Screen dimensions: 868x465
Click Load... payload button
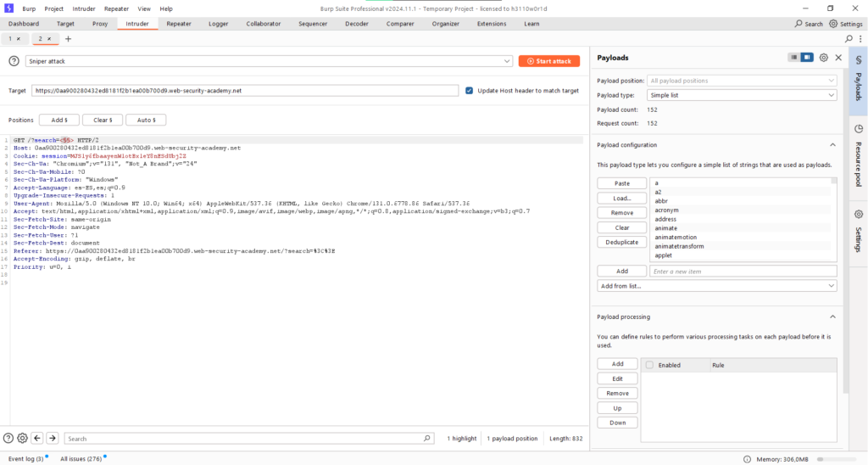tap(621, 199)
